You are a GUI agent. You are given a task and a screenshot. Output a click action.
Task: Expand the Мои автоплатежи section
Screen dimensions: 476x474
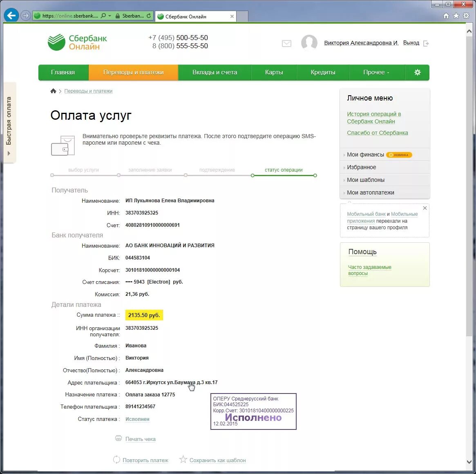[x=384, y=192]
